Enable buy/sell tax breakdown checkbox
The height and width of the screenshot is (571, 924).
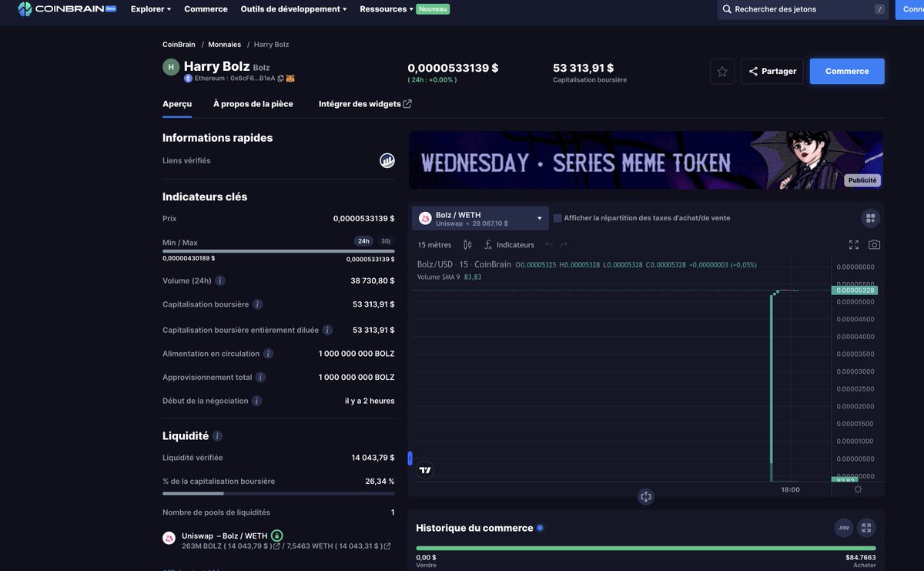click(x=557, y=218)
